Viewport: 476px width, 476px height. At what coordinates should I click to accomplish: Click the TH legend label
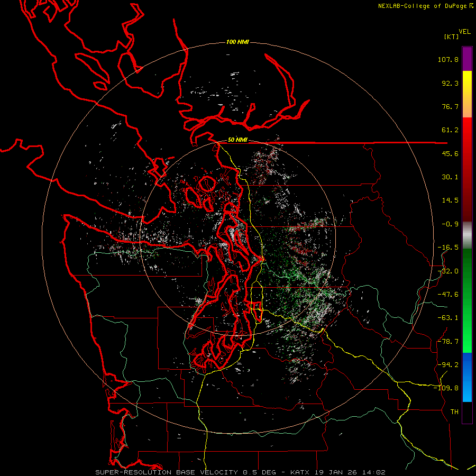click(454, 411)
